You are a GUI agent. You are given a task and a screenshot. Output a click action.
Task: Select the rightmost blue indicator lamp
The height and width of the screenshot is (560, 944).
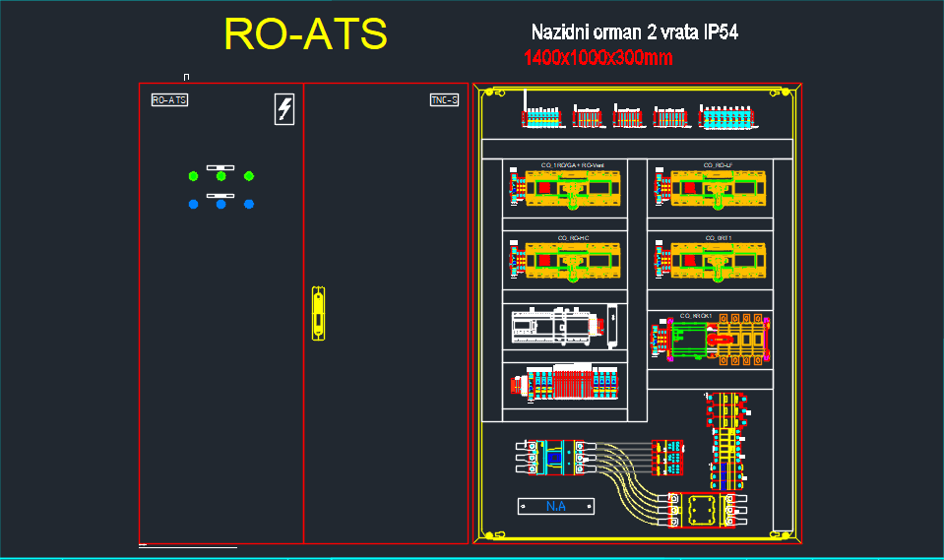249,204
